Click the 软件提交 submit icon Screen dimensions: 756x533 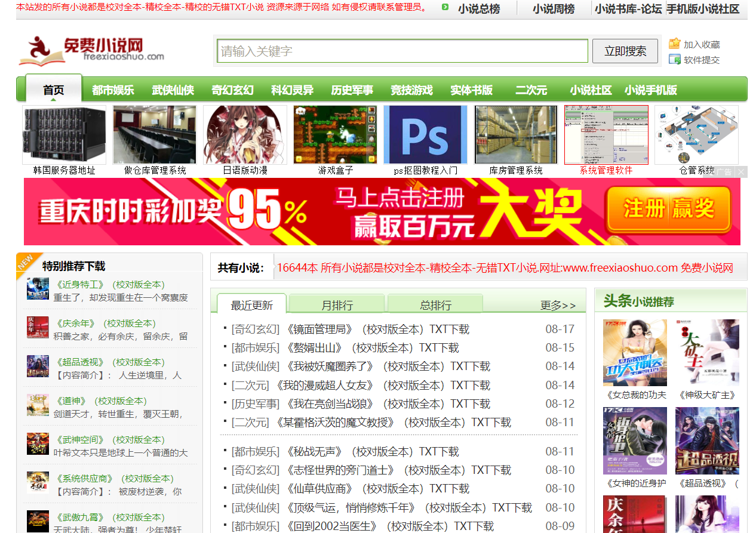[x=675, y=59]
